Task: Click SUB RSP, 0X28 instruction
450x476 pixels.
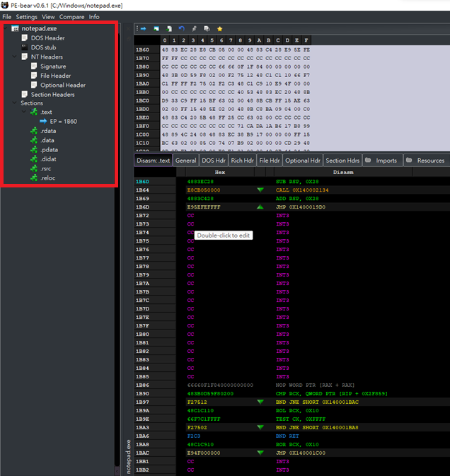Action: point(297,182)
